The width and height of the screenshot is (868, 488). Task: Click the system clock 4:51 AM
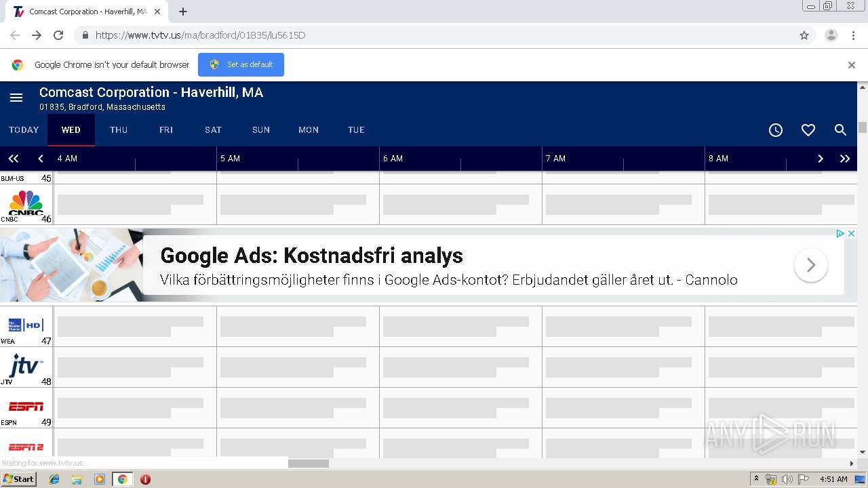click(833, 479)
